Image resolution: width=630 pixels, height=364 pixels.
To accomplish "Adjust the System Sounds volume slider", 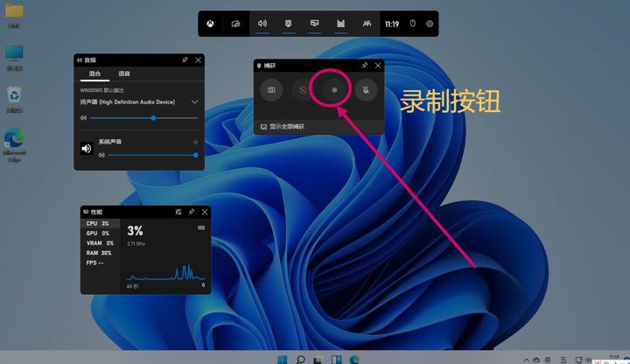I will [153, 155].
